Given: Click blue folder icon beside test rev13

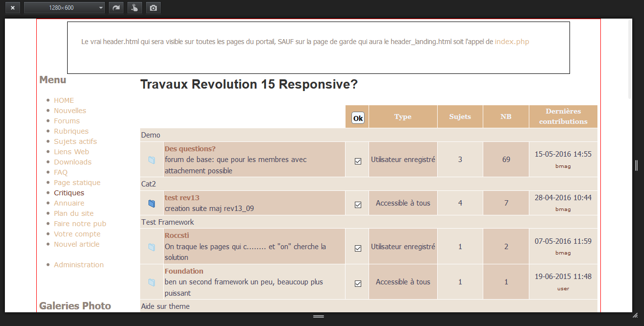Looking at the screenshot, I should pyautogui.click(x=152, y=203).
